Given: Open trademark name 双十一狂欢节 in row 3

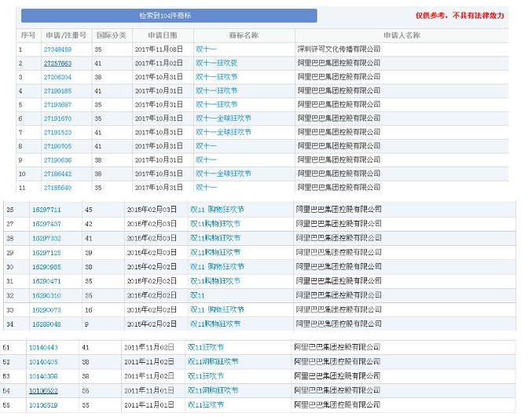Looking at the screenshot, I should pos(216,77).
